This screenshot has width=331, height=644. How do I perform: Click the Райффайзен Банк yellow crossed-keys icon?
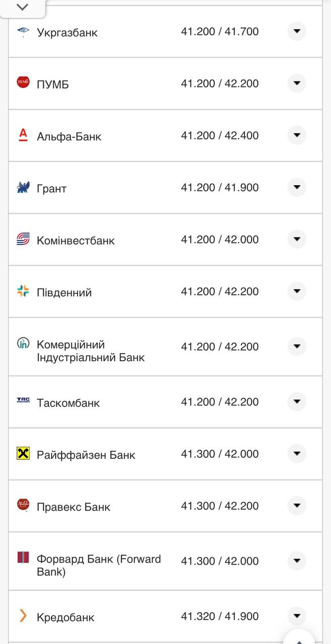[x=22, y=454]
